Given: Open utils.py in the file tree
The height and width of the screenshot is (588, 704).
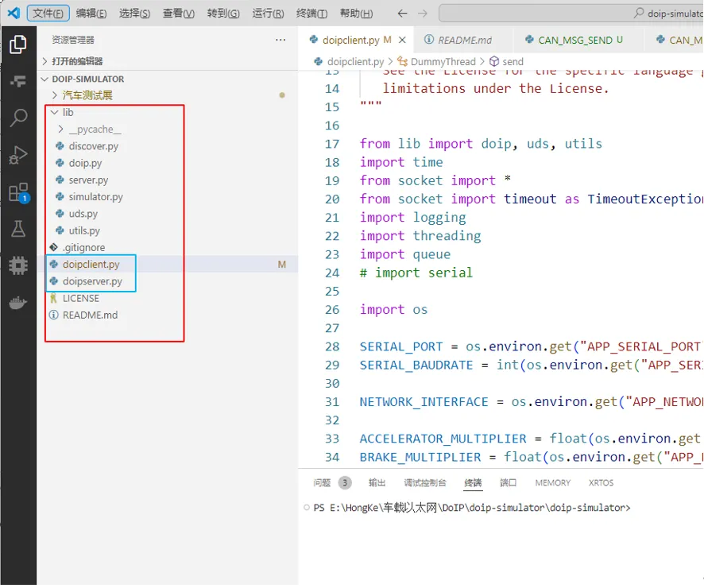Looking at the screenshot, I should pos(84,230).
